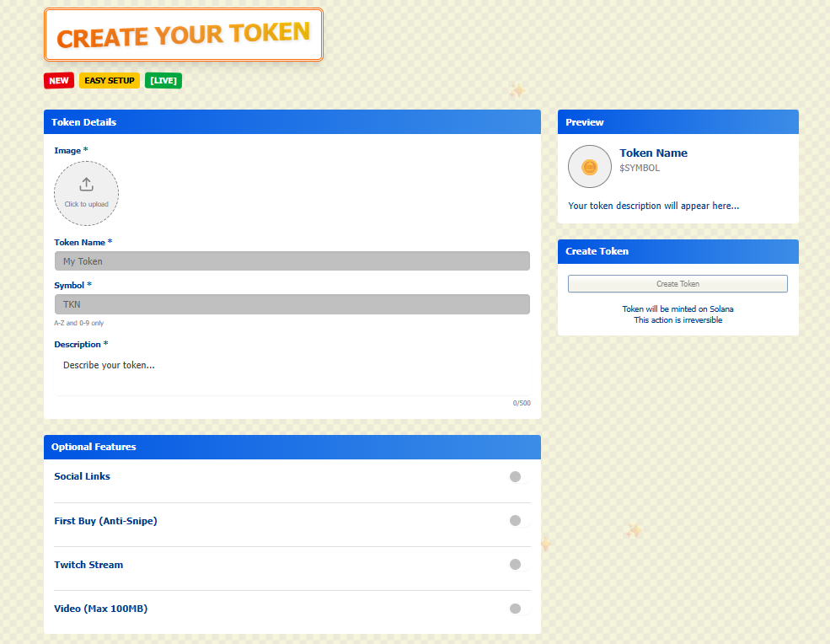Image resolution: width=830 pixels, height=644 pixels.
Task: Click the coin icon in the Preview panel
Action: pyautogui.click(x=590, y=167)
